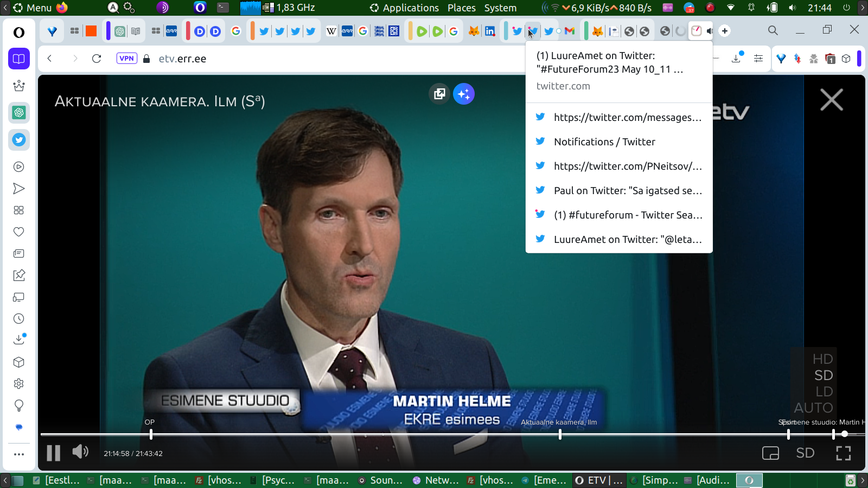Open picture-in-picture mode in player

(x=770, y=453)
